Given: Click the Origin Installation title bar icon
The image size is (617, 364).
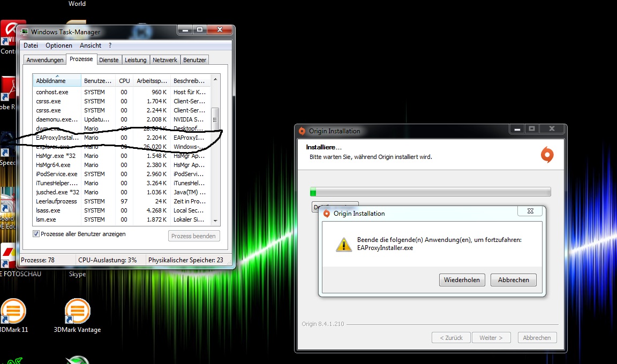Looking at the screenshot, I should [x=302, y=131].
